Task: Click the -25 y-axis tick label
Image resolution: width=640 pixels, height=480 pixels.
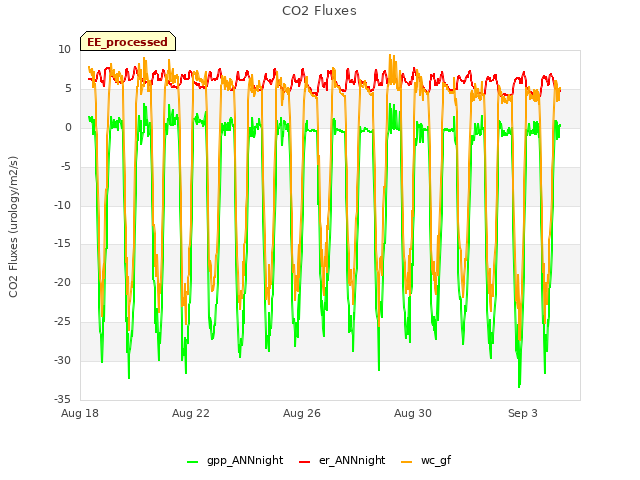Action: point(62,322)
